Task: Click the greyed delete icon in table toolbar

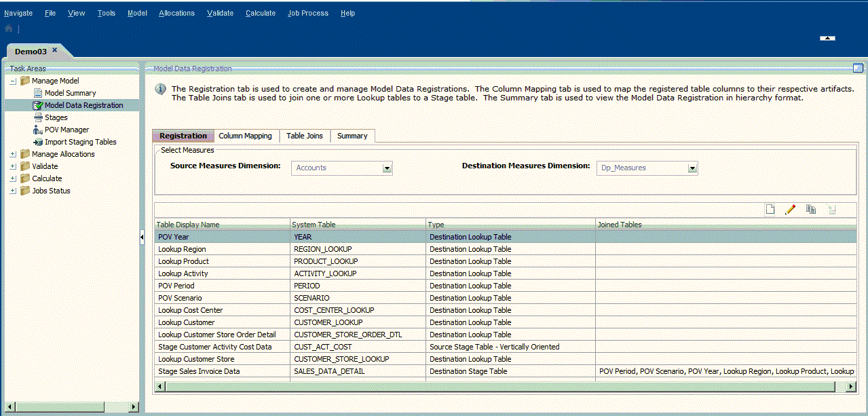Action: (831, 210)
